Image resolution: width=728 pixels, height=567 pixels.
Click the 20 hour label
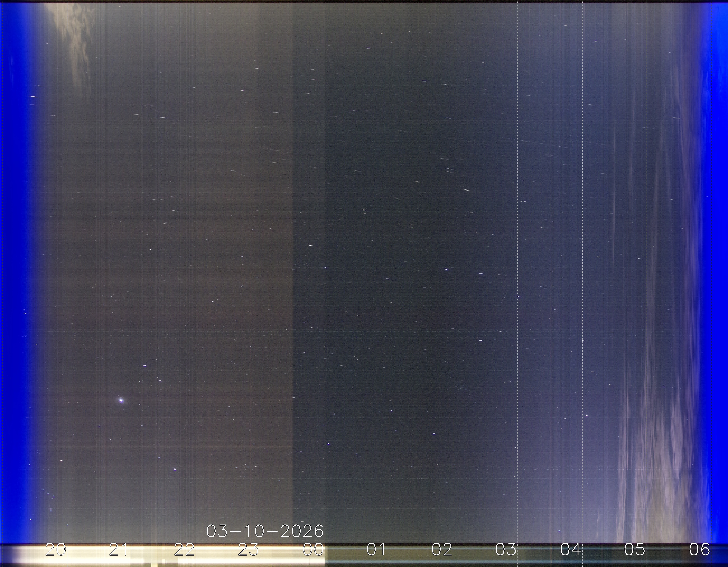click(55, 549)
